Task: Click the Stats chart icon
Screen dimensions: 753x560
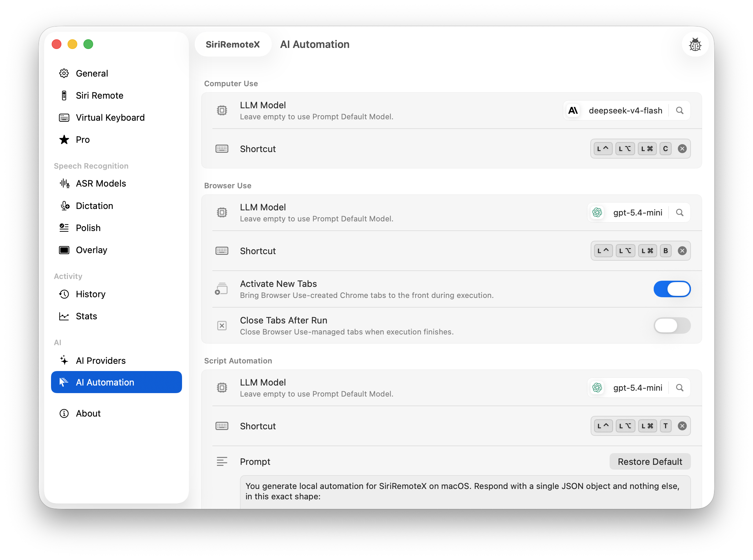Action: tap(64, 316)
